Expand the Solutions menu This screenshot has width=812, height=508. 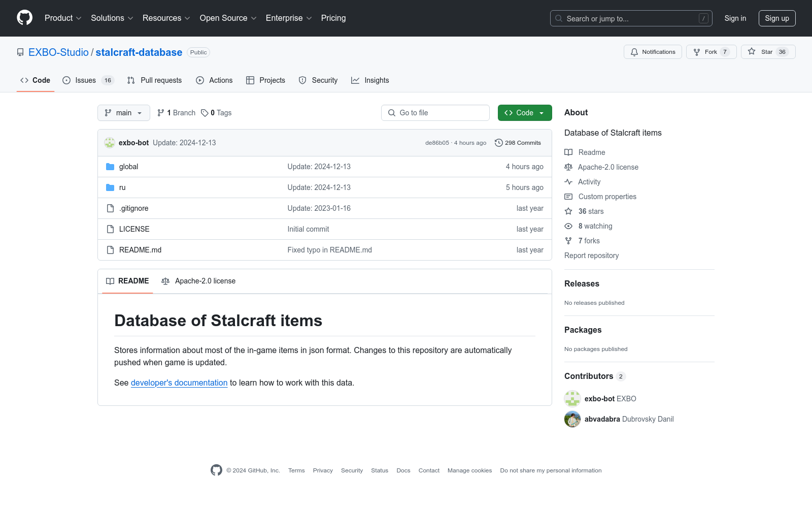(112, 18)
